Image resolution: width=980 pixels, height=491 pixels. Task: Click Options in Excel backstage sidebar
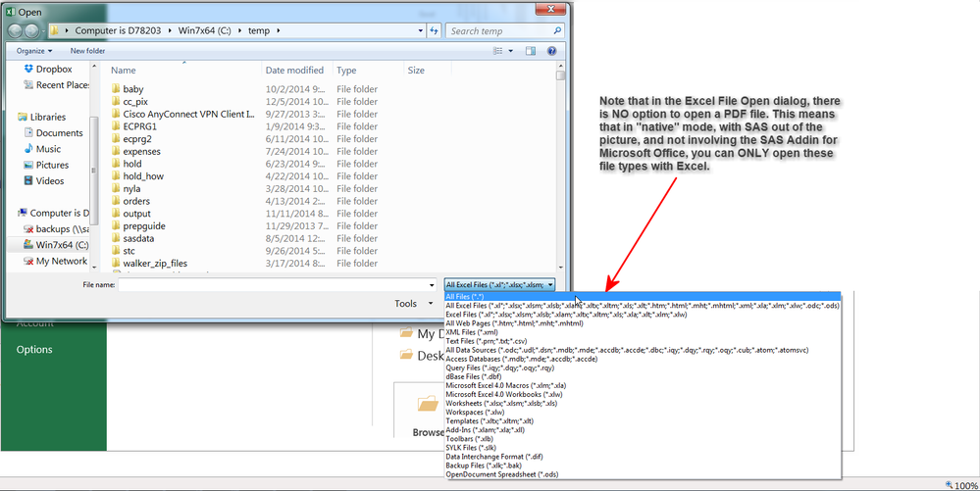(34, 349)
